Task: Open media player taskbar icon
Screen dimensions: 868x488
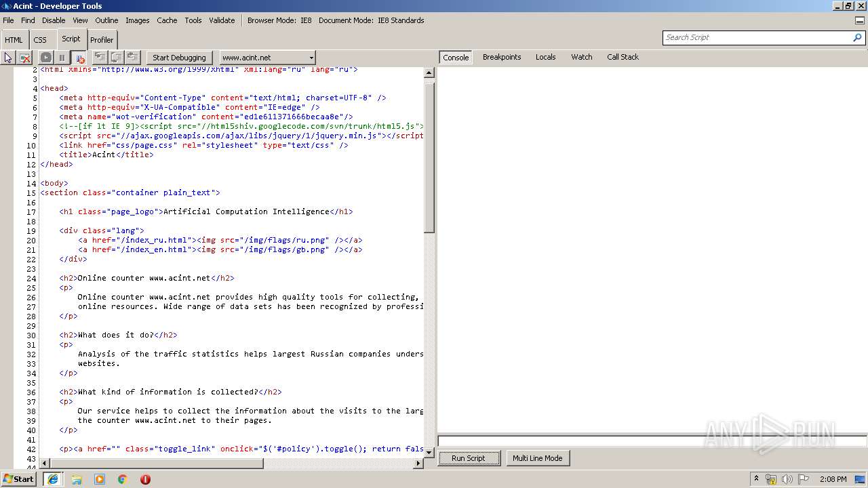Action: click(x=99, y=479)
